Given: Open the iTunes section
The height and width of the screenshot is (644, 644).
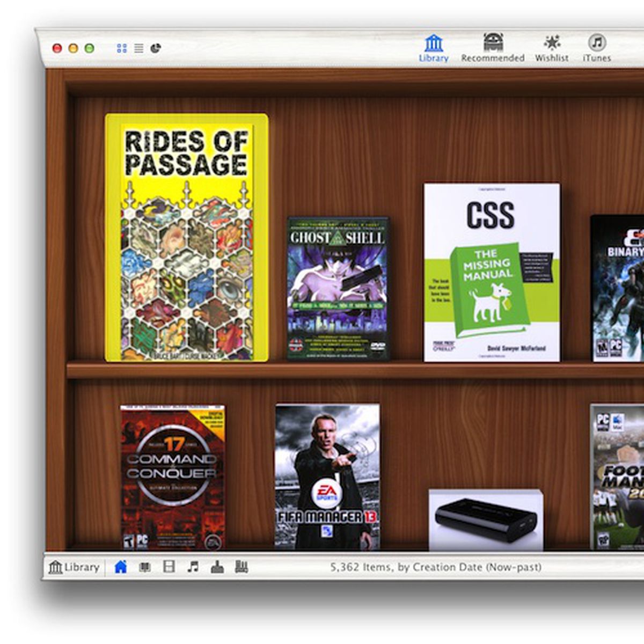Looking at the screenshot, I should point(597,48).
